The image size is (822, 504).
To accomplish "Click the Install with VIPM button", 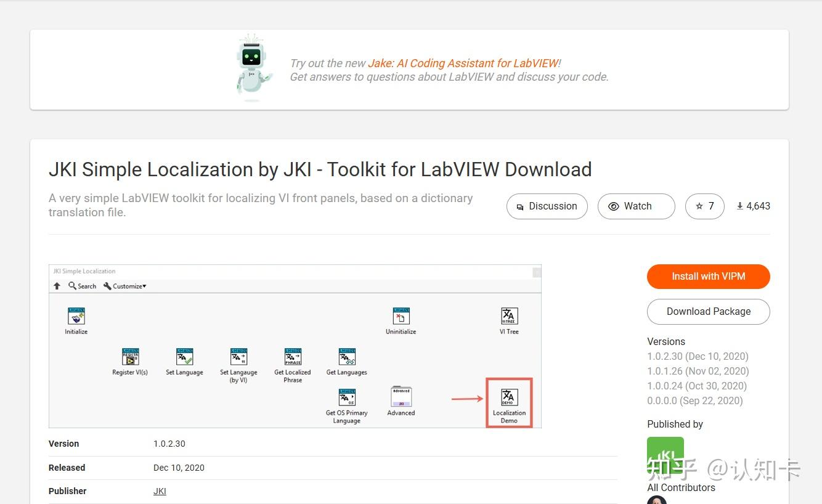I will pyautogui.click(x=708, y=277).
